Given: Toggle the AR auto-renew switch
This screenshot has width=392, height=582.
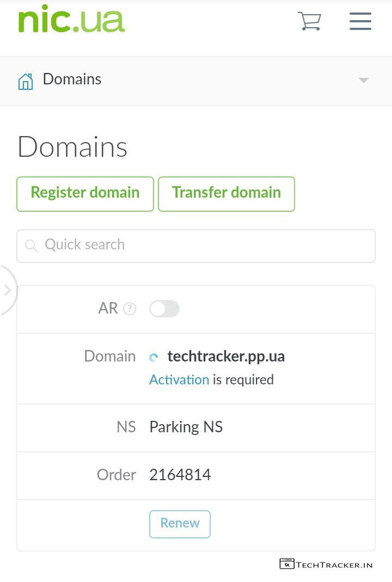Looking at the screenshot, I should (164, 309).
